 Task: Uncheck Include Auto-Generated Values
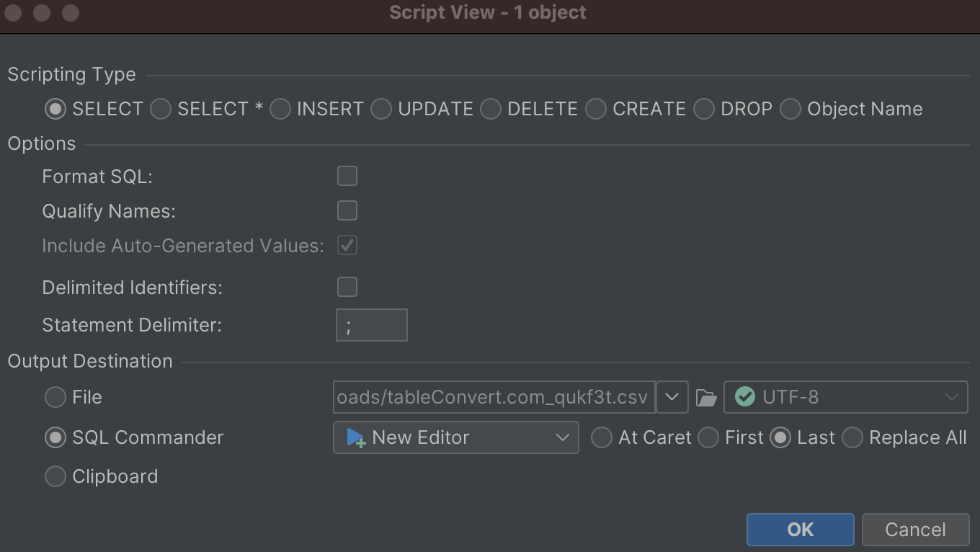tap(347, 245)
